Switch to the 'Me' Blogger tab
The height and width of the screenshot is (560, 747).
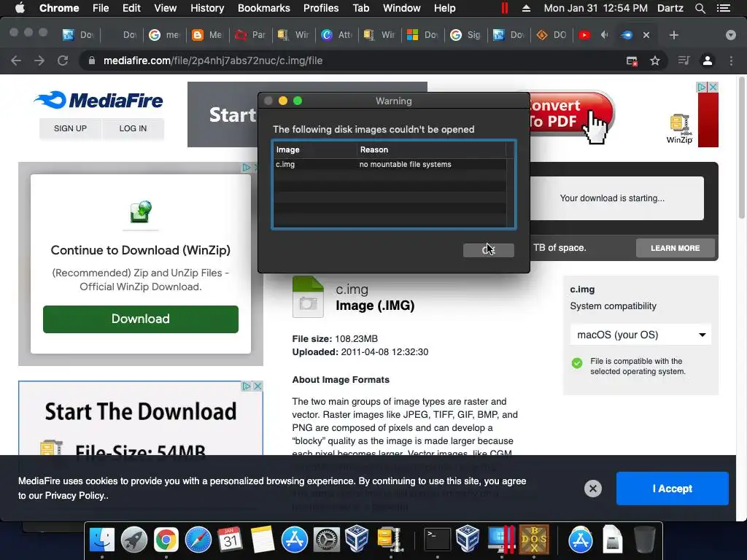pyautogui.click(x=207, y=35)
